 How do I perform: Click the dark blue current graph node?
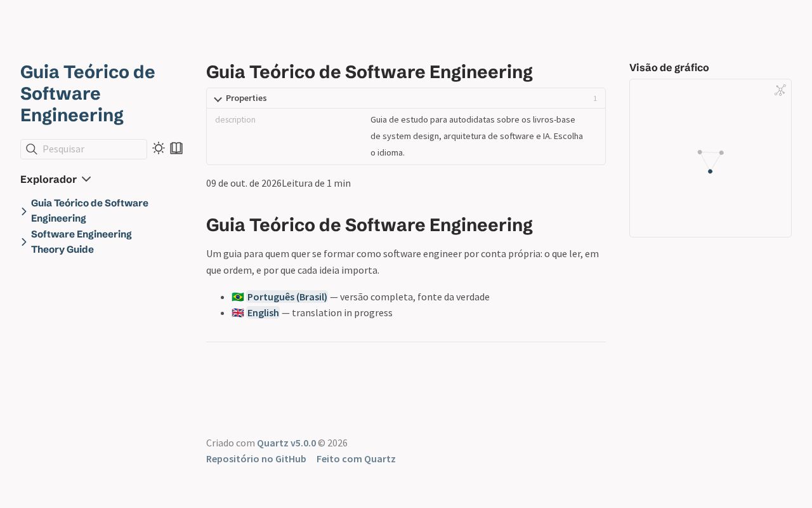(x=710, y=171)
